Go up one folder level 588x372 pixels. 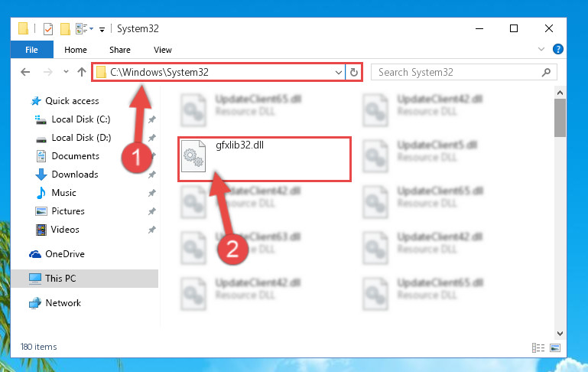pos(81,72)
